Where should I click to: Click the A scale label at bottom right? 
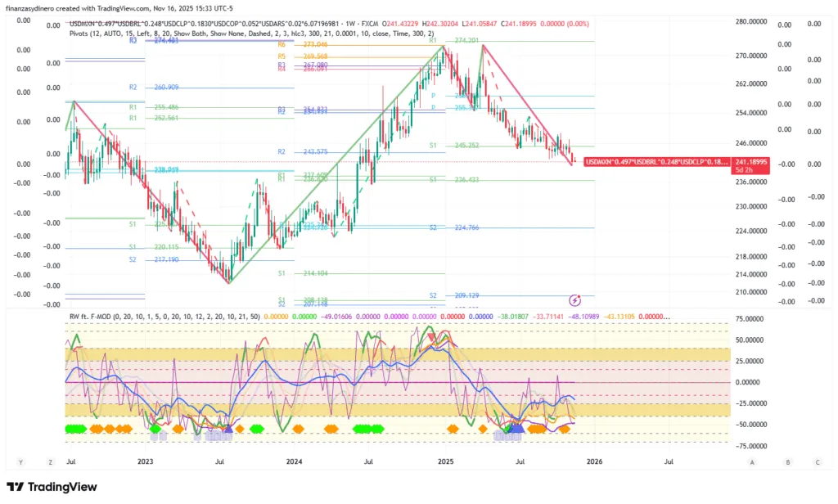tap(751, 462)
